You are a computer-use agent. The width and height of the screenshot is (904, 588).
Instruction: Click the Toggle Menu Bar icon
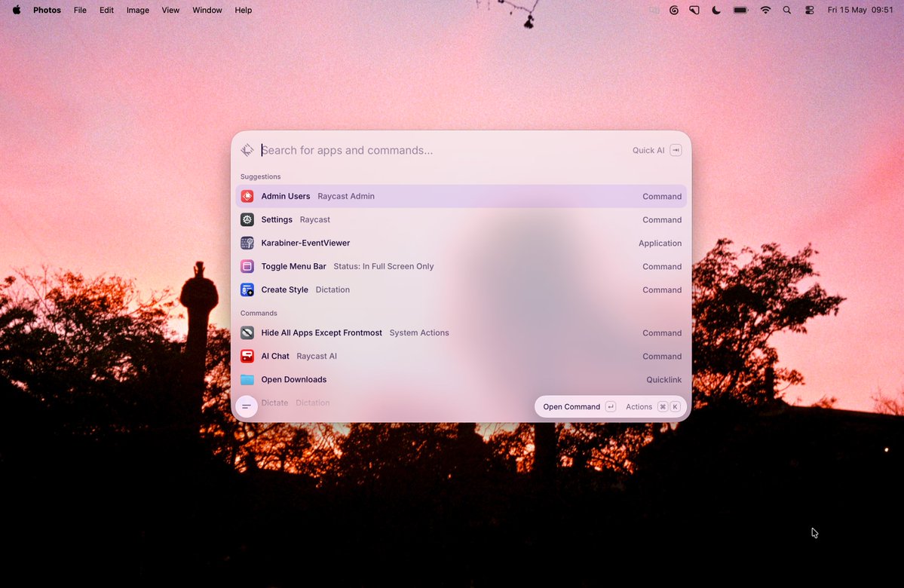tap(247, 266)
